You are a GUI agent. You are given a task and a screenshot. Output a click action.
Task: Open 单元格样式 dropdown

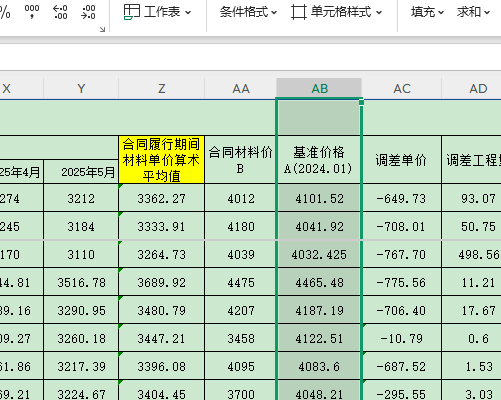[x=336, y=12]
